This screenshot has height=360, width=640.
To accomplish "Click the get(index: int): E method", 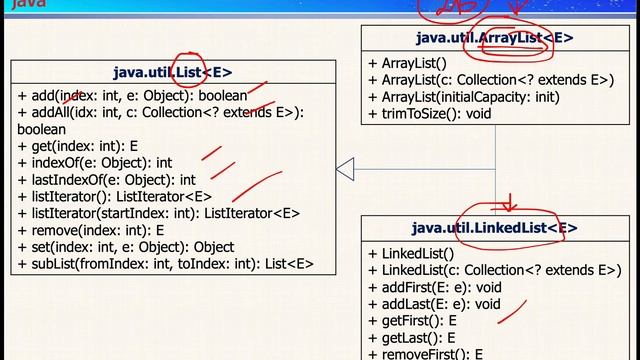I will pos(78,146).
